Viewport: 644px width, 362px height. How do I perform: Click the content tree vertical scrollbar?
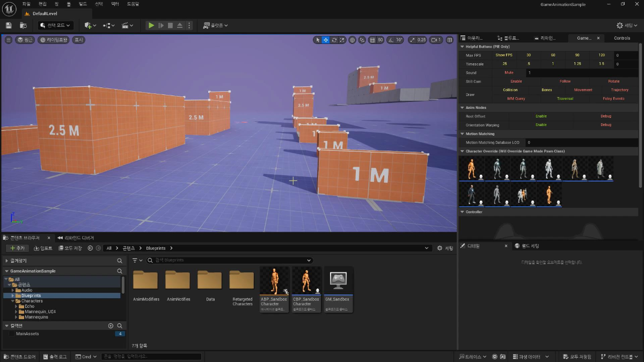coord(123,284)
